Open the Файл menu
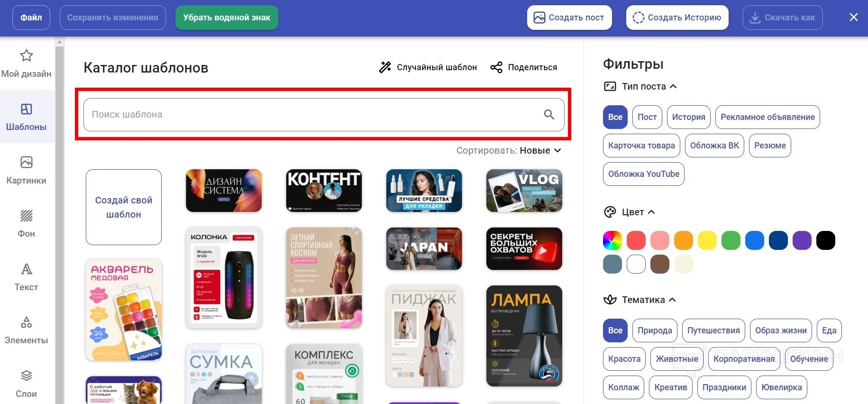Viewport: 868px width, 404px height. point(31,18)
